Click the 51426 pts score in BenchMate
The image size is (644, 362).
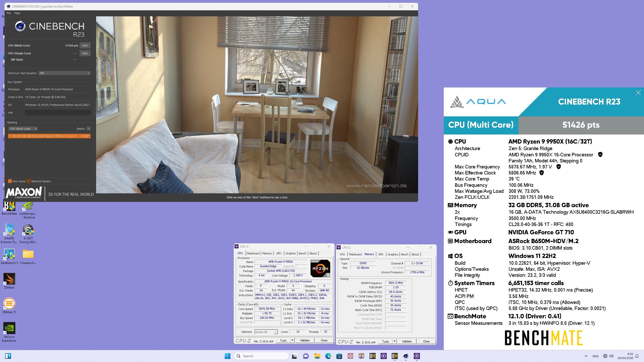pos(581,125)
